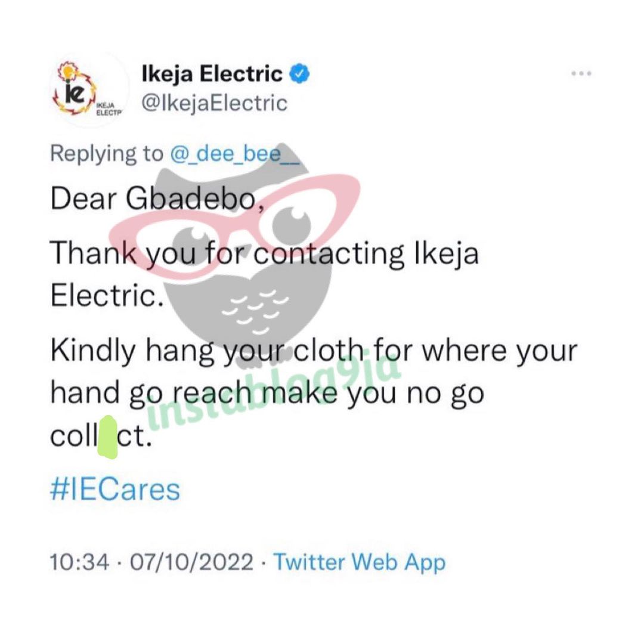Click the Ikeja Electric display name
644x644 pixels.
(x=212, y=74)
